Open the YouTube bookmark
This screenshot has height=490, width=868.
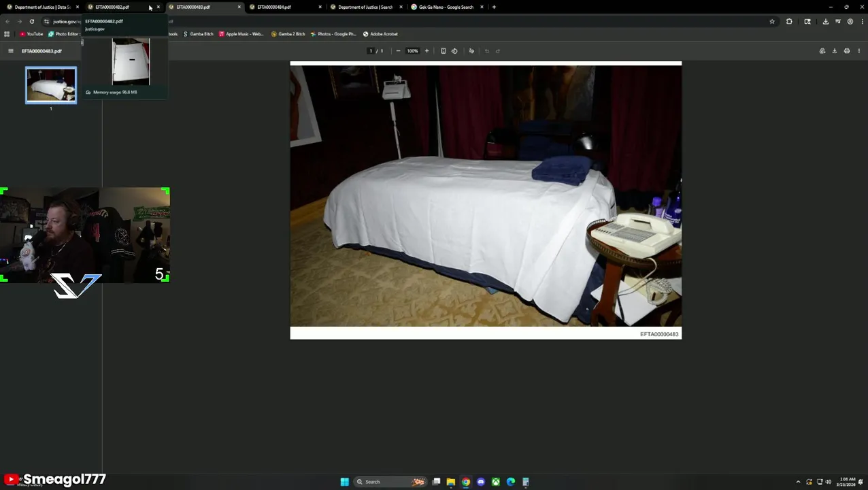31,34
